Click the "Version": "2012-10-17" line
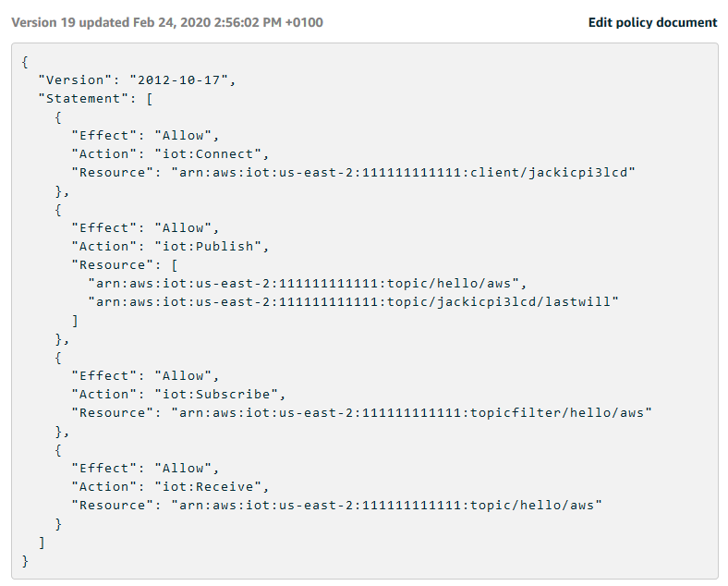The width and height of the screenshot is (728, 586). point(138,80)
